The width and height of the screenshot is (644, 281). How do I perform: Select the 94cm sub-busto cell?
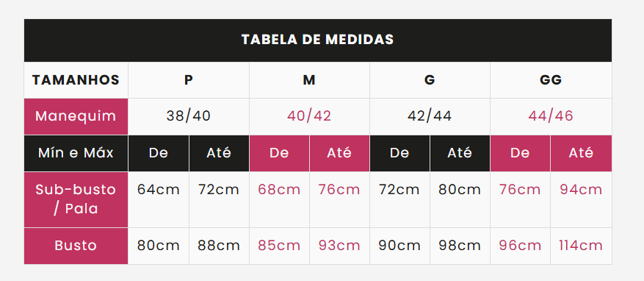[581, 190]
